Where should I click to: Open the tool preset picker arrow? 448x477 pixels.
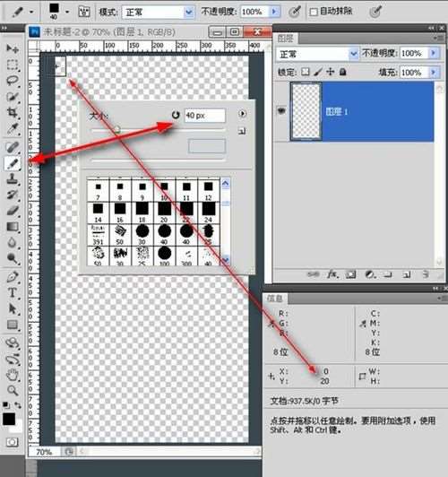[x=31, y=12]
